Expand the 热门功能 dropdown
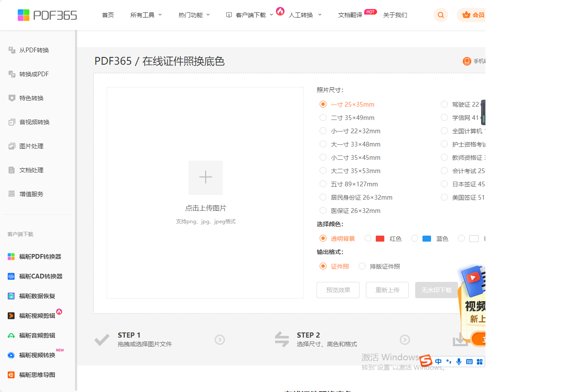The width and height of the screenshot is (566, 392). click(x=194, y=15)
